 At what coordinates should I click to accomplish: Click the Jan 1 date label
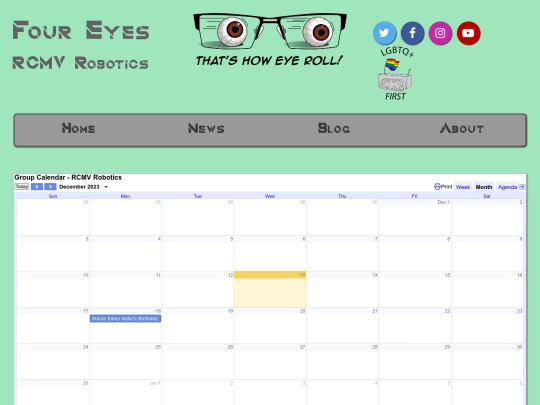click(155, 383)
